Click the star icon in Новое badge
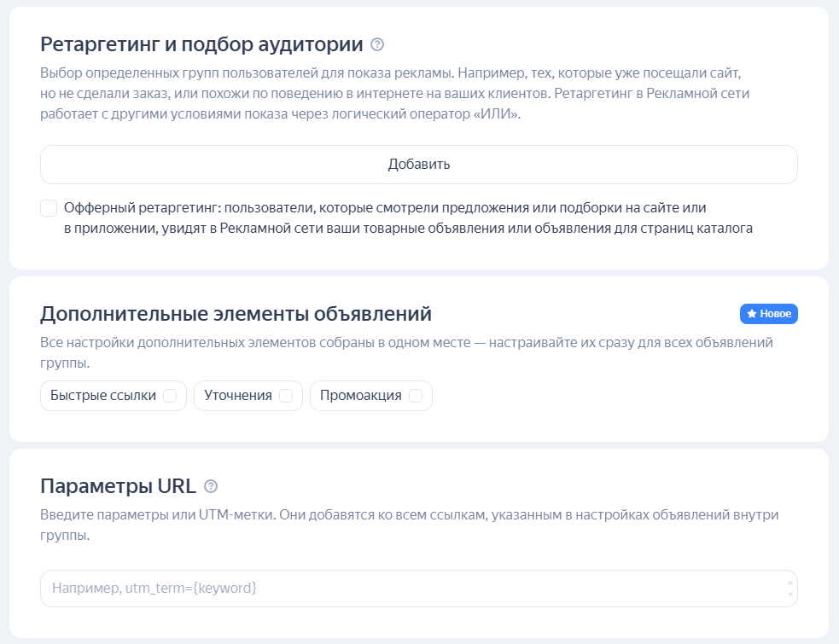The width and height of the screenshot is (839, 644). pyautogui.click(x=752, y=314)
